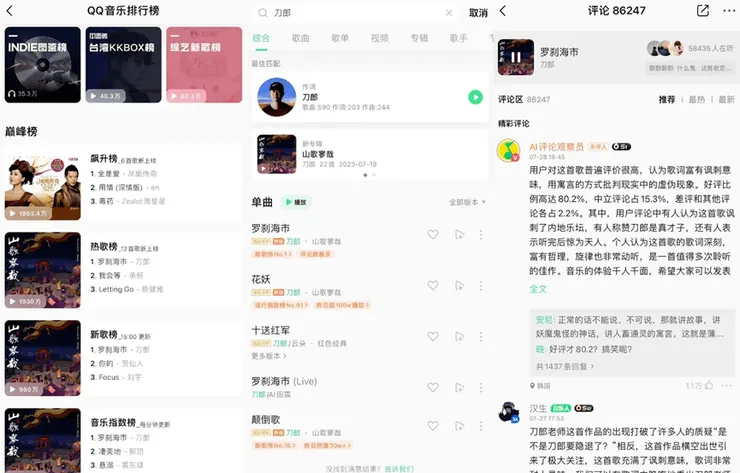Open 音乐指数榜 chart cover
This screenshot has width=740, height=473.
tap(42, 440)
